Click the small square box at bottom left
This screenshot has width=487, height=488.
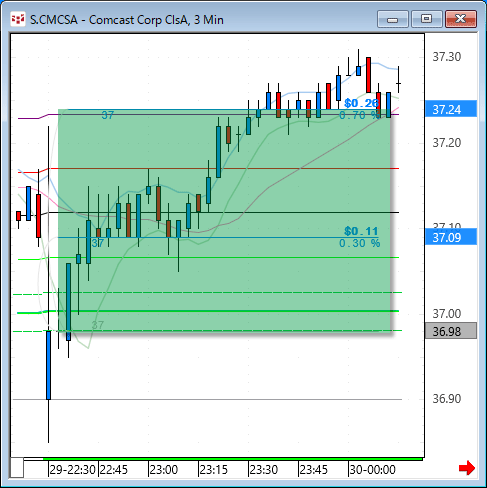coord(17,468)
